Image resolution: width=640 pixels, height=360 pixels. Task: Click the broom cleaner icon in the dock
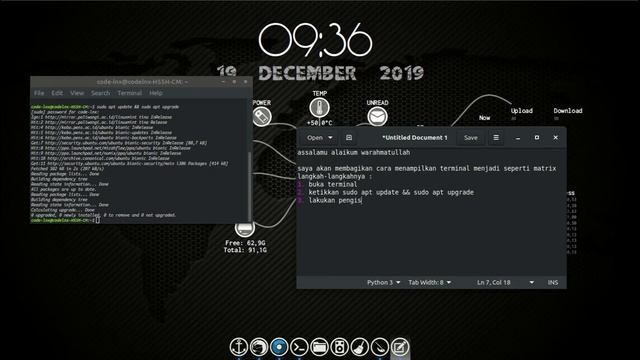359,347
